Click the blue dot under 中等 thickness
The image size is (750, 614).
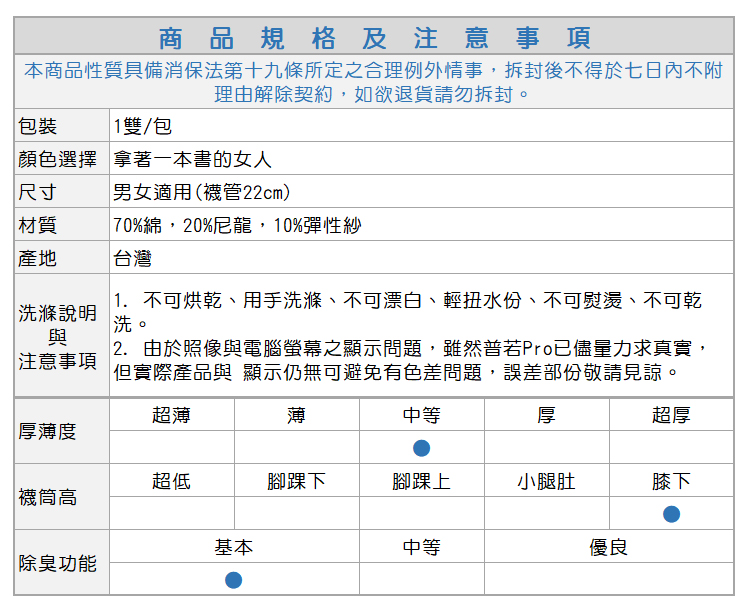coord(422,447)
